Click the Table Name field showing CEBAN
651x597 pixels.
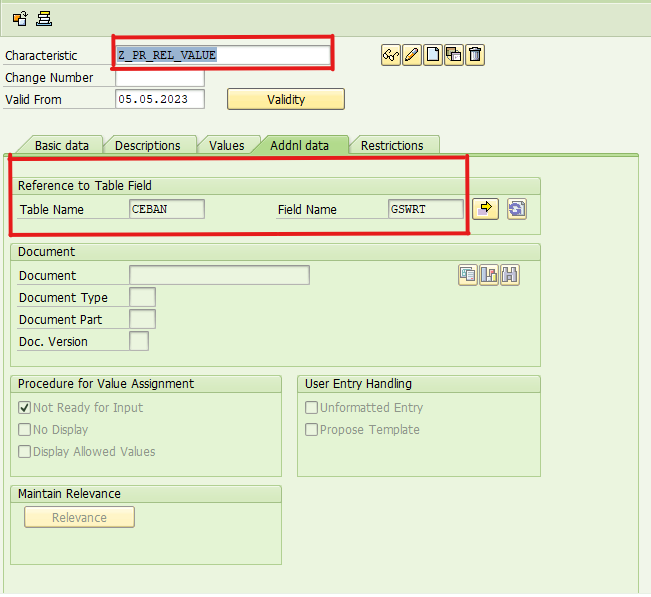pos(167,209)
